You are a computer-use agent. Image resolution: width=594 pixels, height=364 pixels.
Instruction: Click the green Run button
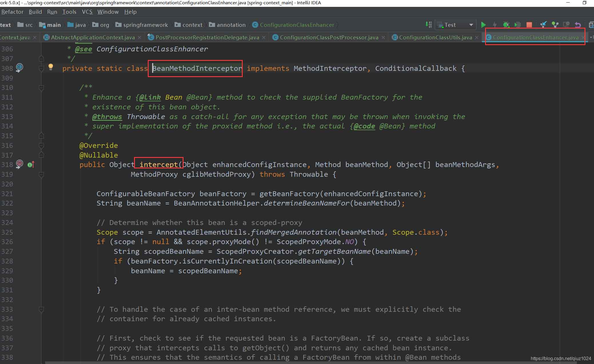pos(483,25)
